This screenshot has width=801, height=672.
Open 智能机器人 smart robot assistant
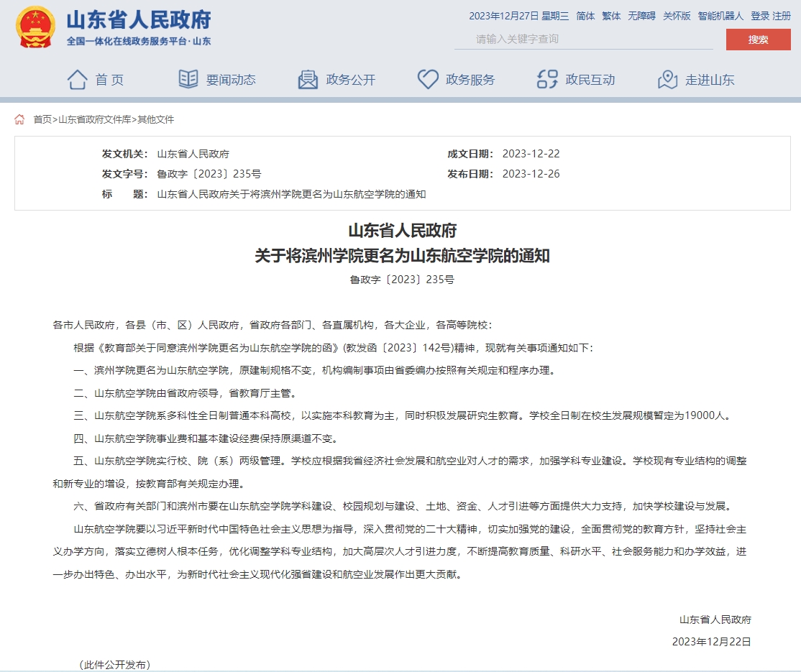point(720,16)
